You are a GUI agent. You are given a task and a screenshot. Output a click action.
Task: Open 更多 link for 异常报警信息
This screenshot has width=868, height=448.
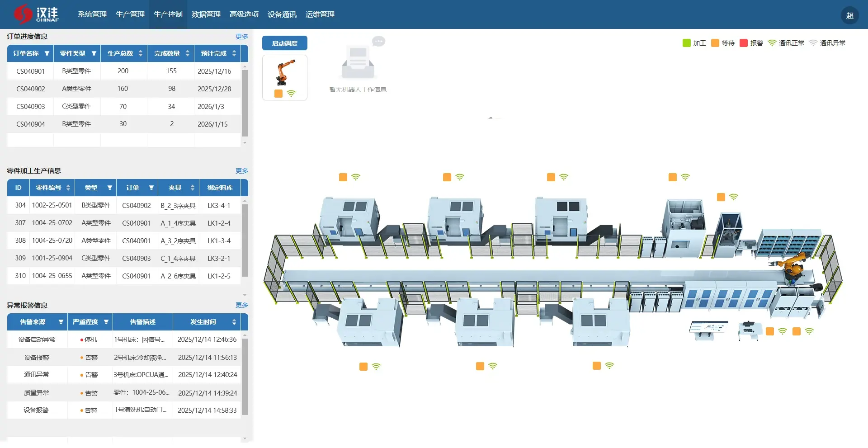(x=241, y=305)
